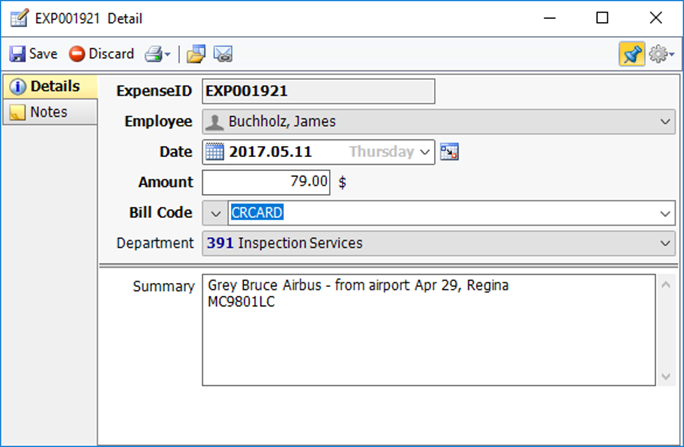Open the left Bill Code chevron button
Viewport: 684px width, 447px height.
click(215, 213)
